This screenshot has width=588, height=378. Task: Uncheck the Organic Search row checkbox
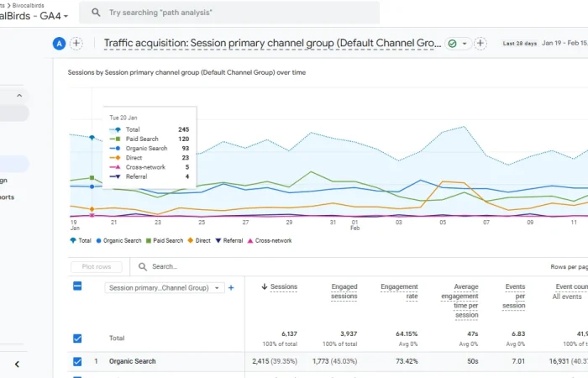77,361
